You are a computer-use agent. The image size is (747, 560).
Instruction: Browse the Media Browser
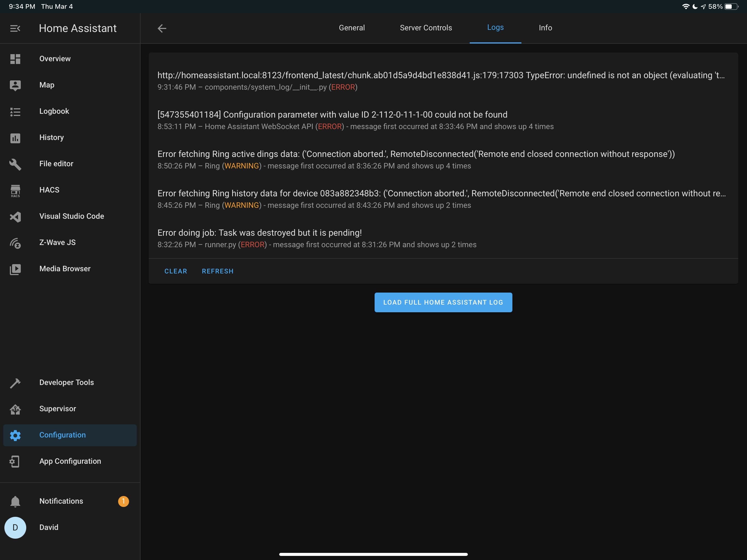[65, 269]
